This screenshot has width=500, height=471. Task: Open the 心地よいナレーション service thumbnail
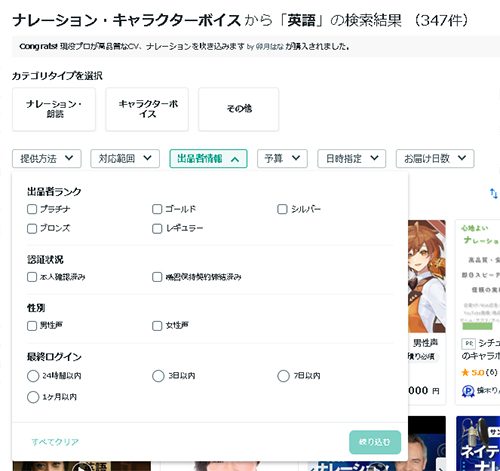pos(478,276)
